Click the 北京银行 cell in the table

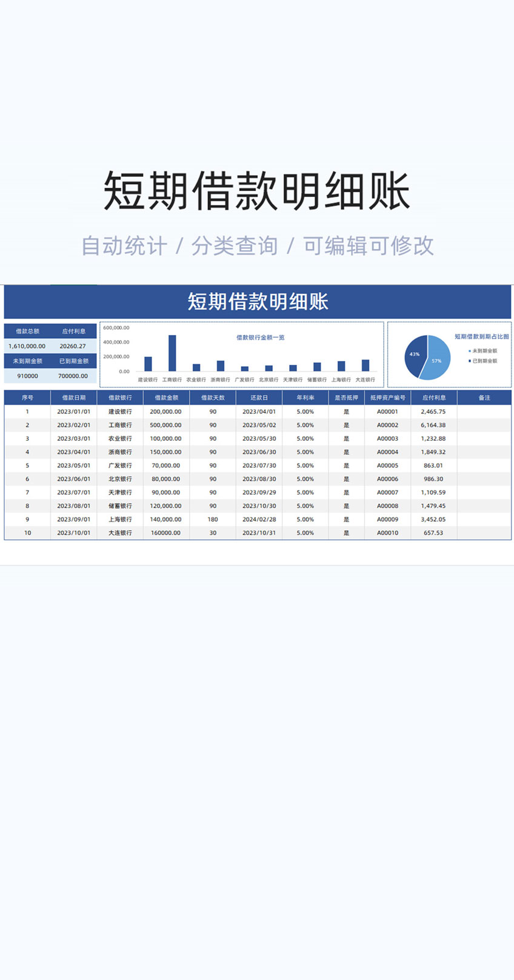[x=120, y=479]
